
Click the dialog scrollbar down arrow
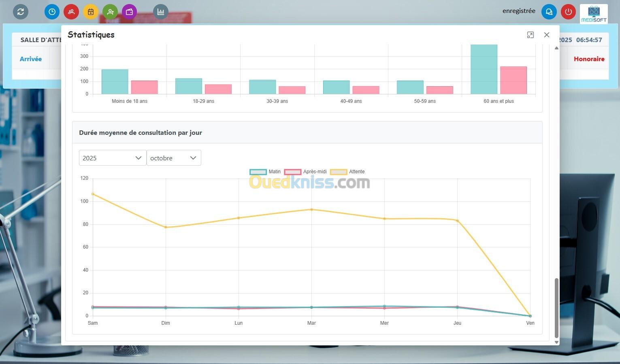point(556,342)
